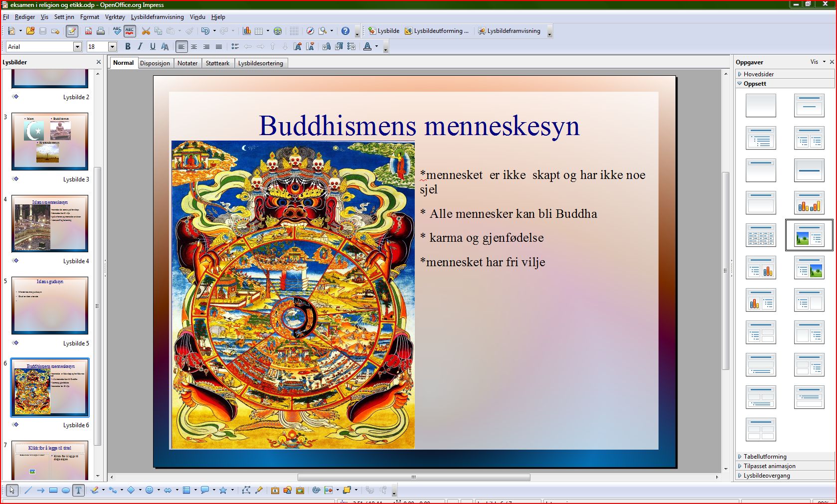Print the file using the printer icon
Viewport: 837px width, 504px height.
click(x=101, y=31)
